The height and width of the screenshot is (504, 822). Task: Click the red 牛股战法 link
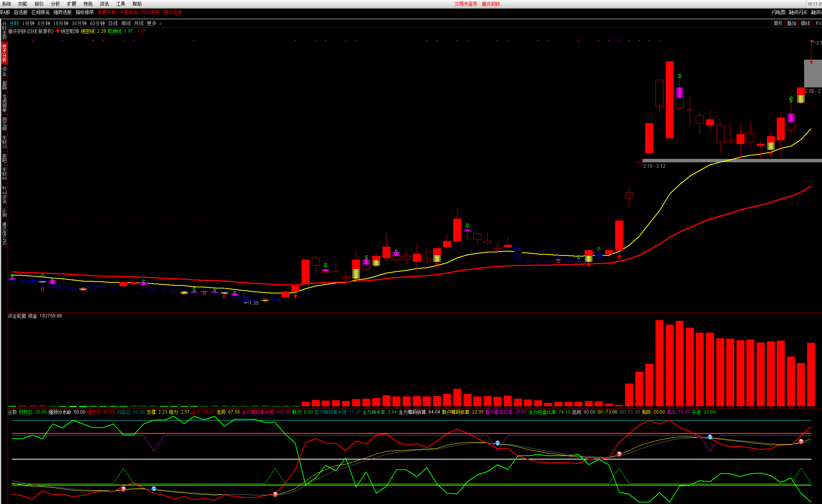click(x=129, y=12)
